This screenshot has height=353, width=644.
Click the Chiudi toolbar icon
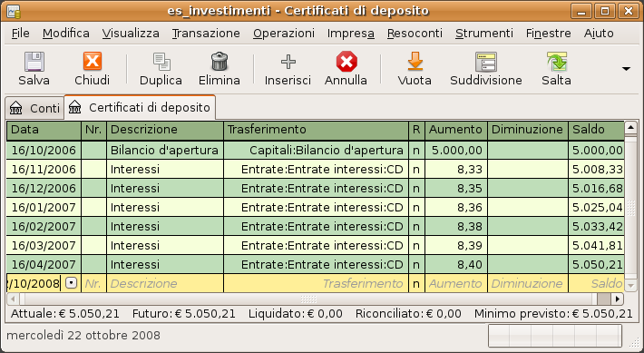92,62
